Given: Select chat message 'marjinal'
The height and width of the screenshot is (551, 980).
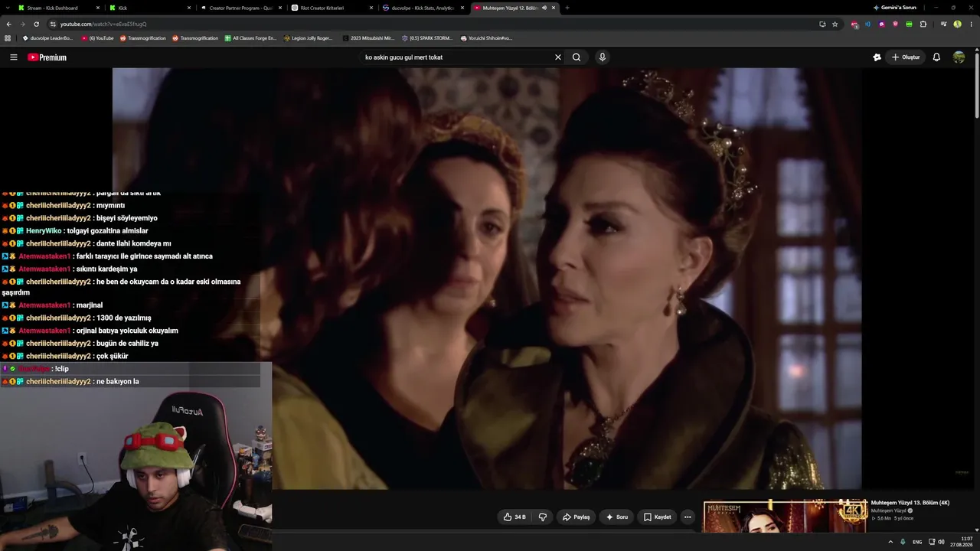Looking at the screenshot, I should tap(90, 305).
